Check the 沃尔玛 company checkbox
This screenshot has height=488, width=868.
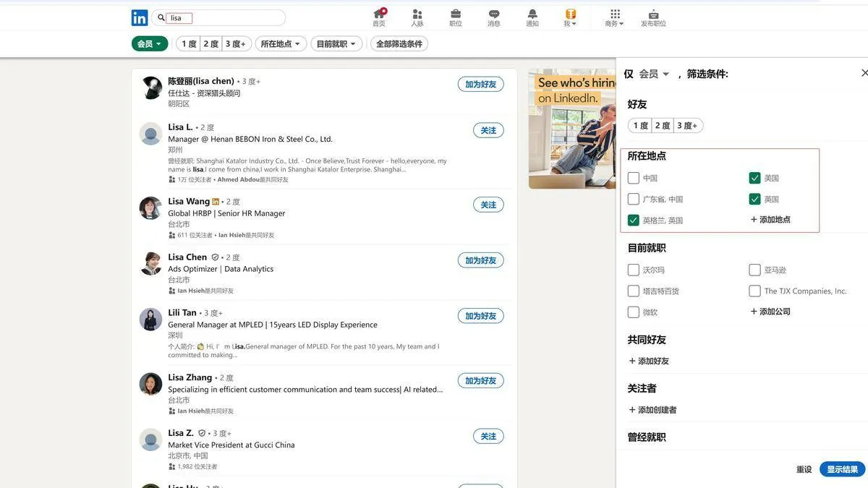(634, 270)
